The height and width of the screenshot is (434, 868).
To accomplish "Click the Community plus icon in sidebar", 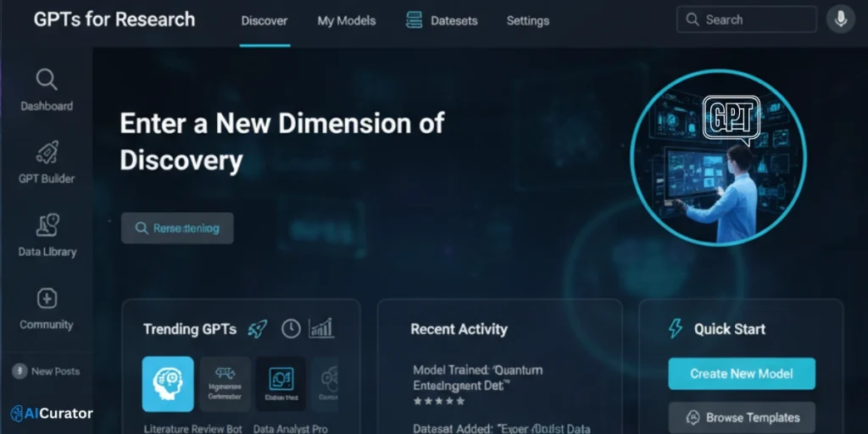I will (x=47, y=298).
